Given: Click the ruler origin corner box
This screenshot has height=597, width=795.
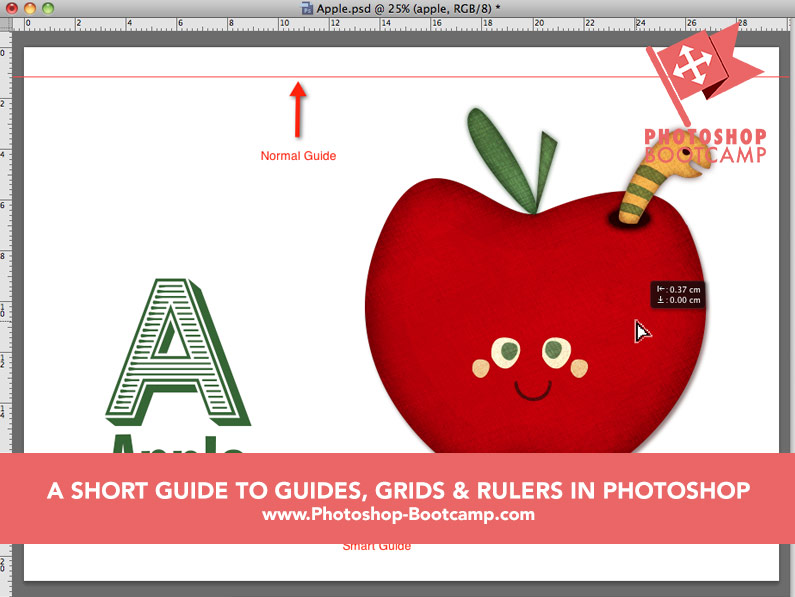Looking at the screenshot, I should [x=6, y=24].
